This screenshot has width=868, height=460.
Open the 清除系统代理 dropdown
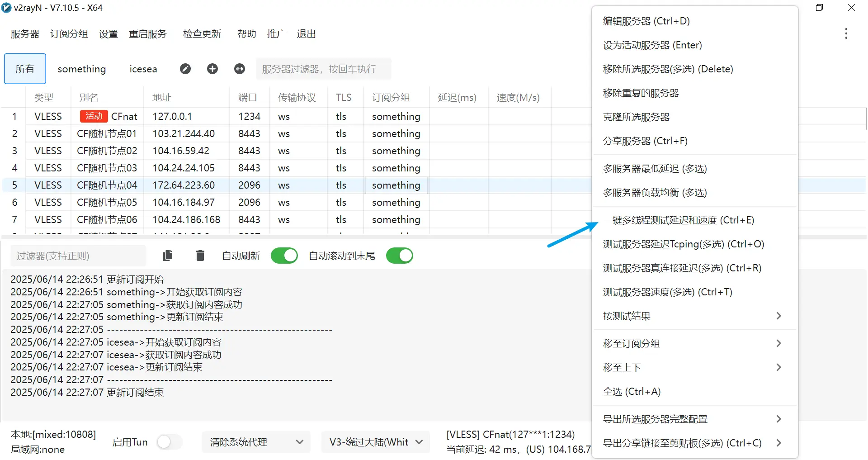[x=256, y=442]
